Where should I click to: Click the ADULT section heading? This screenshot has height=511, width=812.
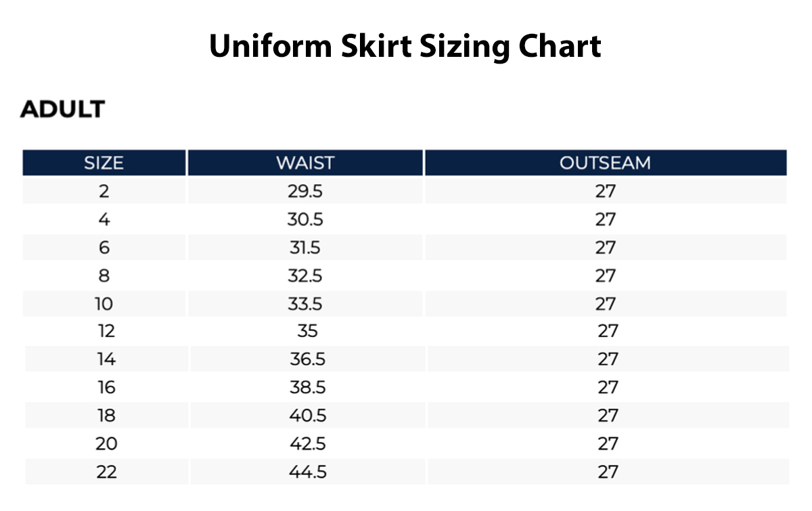[63, 109]
